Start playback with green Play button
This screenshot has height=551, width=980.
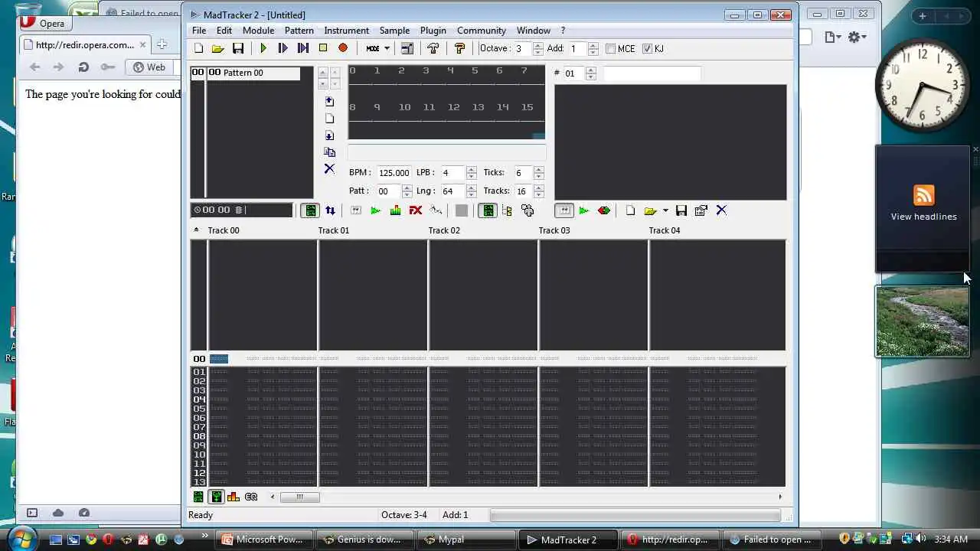tap(263, 48)
